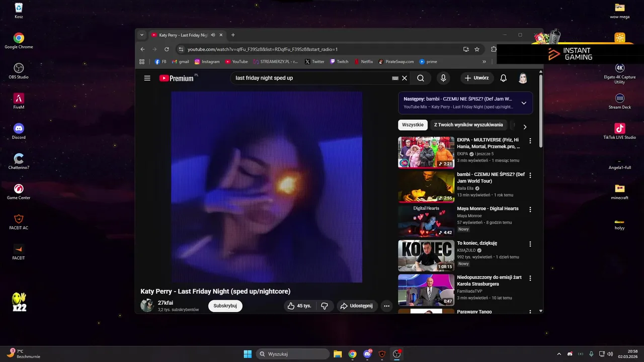Click the YouTube page vertical scrollbar
644x362 pixels.
541,112
